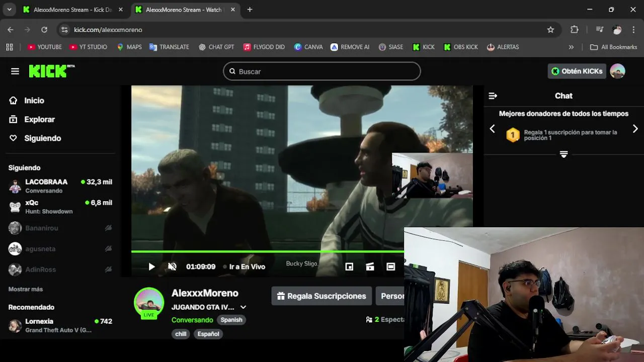Click the Buscar search field
This screenshot has height=362, width=644.
322,71
